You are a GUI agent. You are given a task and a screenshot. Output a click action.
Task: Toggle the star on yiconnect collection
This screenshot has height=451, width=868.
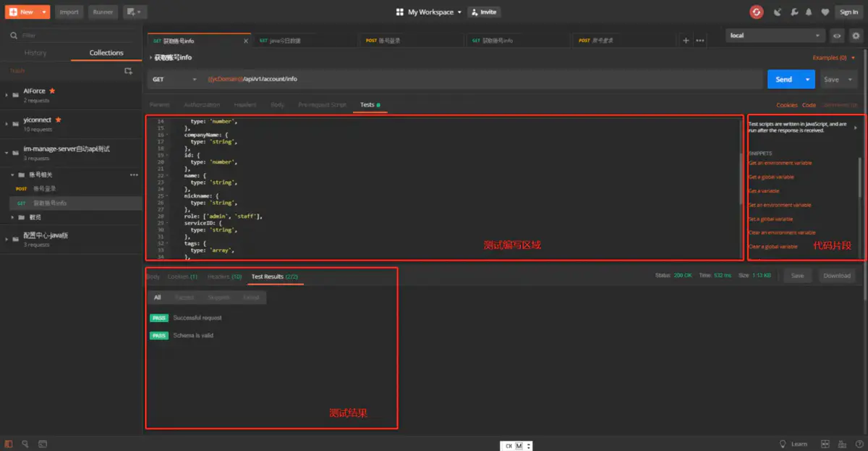[58, 119]
